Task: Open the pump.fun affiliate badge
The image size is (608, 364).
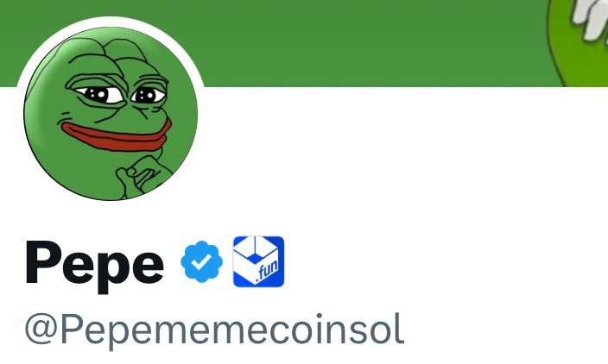Action: [258, 261]
